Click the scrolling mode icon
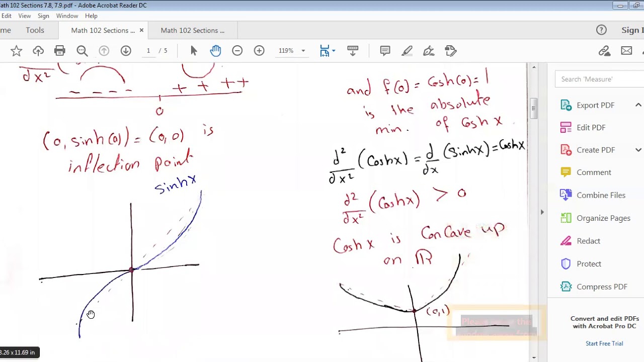 (x=353, y=51)
